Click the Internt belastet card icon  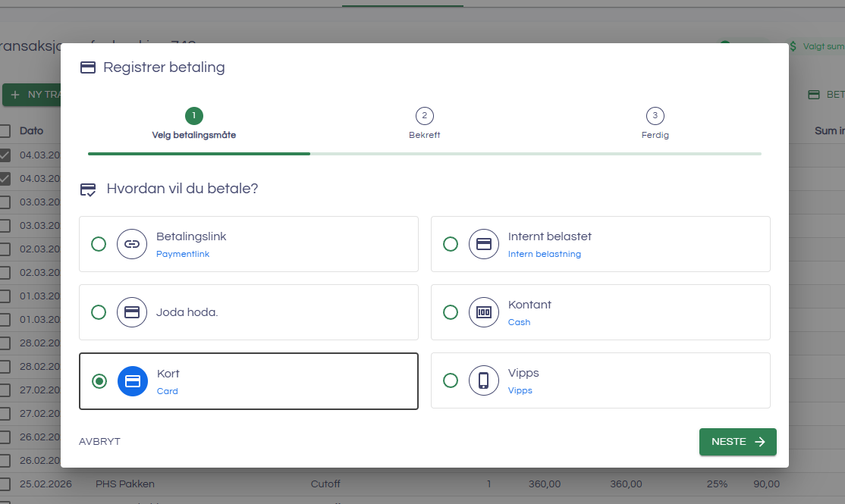click(484, 244)
